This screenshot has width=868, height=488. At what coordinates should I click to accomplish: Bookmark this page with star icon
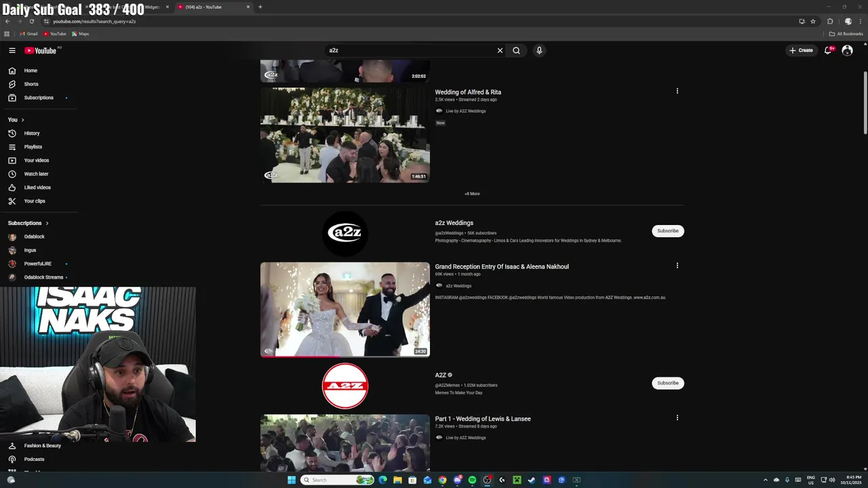click(x=813, y=21)
